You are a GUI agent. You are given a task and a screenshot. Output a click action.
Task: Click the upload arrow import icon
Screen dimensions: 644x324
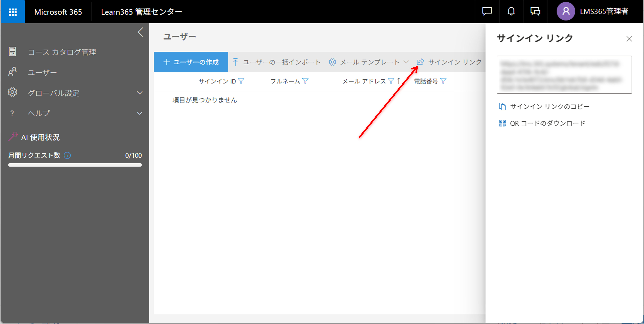[235, 62]
